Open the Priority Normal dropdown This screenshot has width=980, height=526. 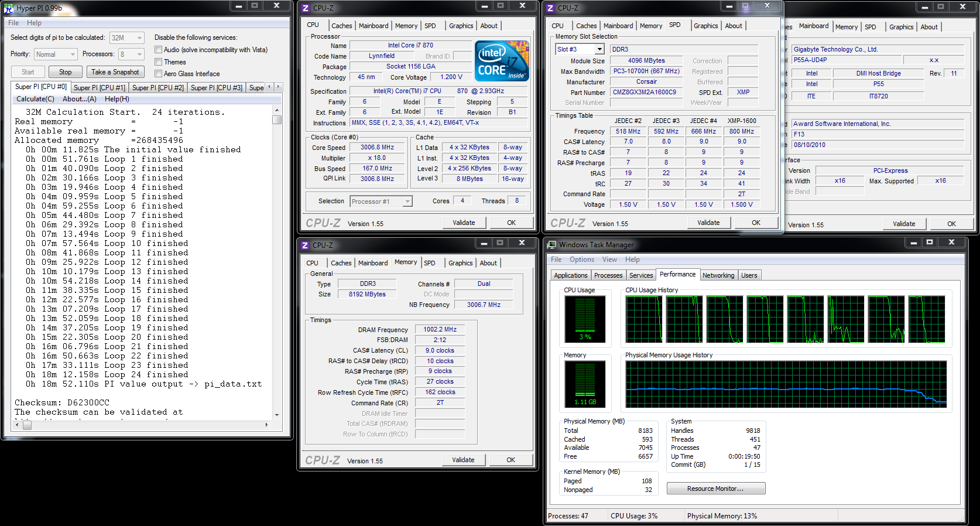(x=56, y=54)
